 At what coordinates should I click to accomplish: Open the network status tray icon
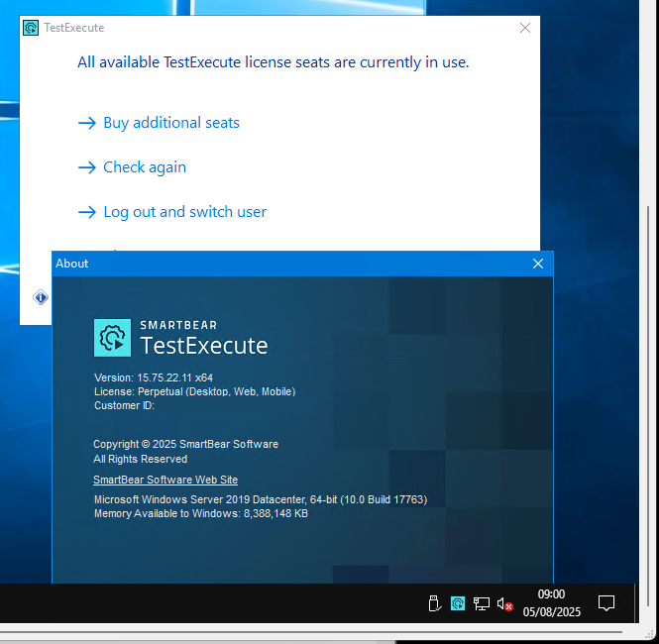click(x=482, y=603)
